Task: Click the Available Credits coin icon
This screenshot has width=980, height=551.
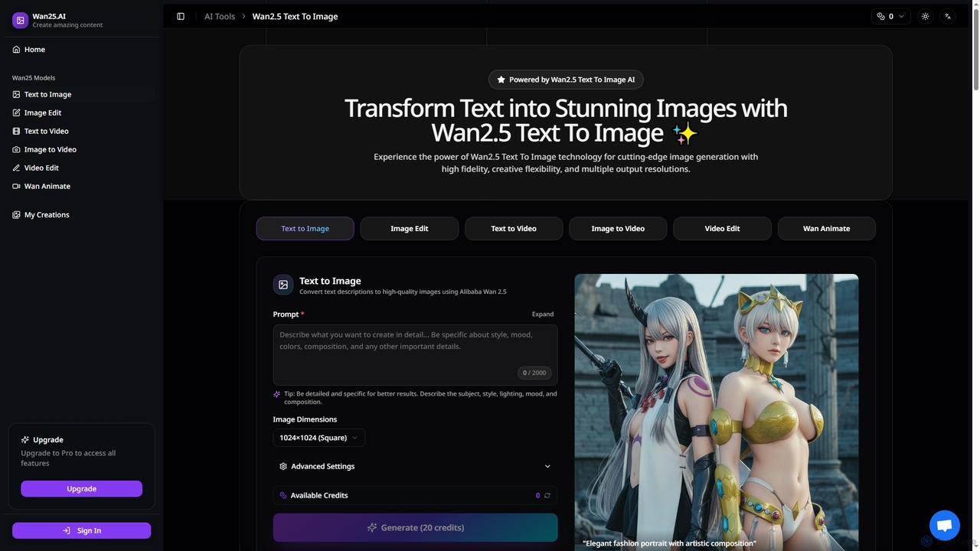Action: (x=283, y=496)
